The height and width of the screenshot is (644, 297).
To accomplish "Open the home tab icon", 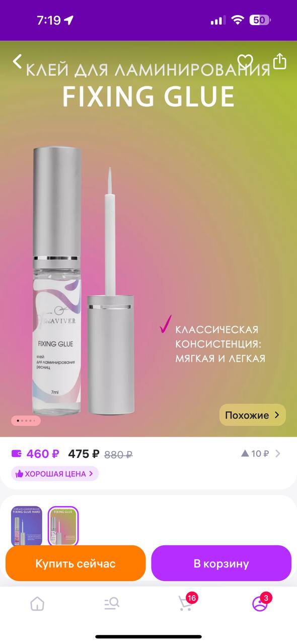I will (37, 603).
